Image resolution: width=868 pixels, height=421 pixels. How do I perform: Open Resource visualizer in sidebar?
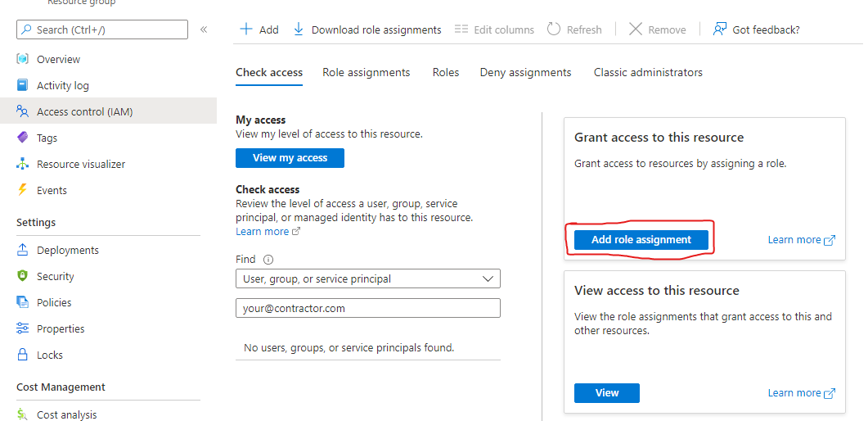pyautogui.click(x=80, y=165)
